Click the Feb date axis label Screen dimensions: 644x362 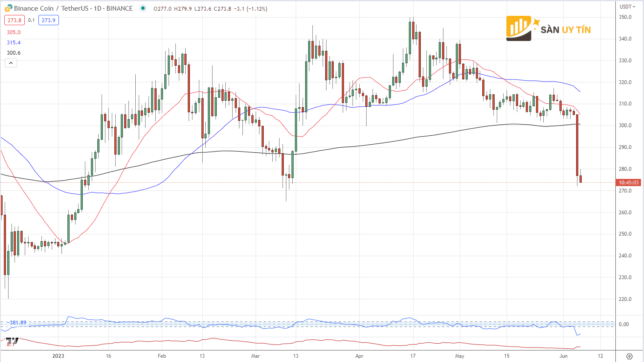(x=162, y=356)
